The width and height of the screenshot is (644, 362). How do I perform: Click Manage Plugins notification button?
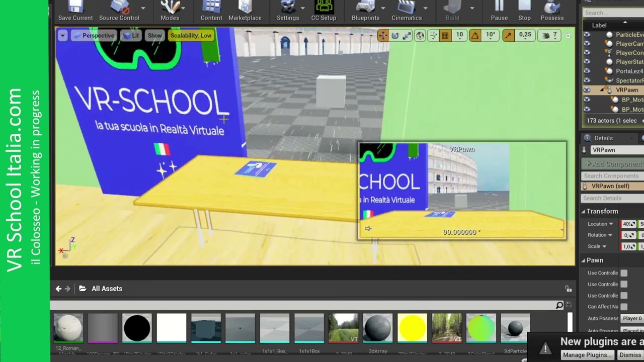[587, 355]
